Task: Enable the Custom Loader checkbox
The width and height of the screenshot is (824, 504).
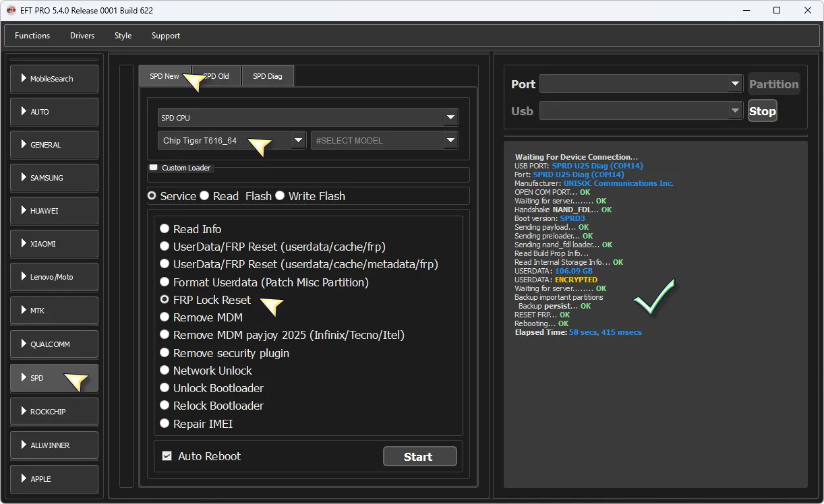Action: point(154,168)
